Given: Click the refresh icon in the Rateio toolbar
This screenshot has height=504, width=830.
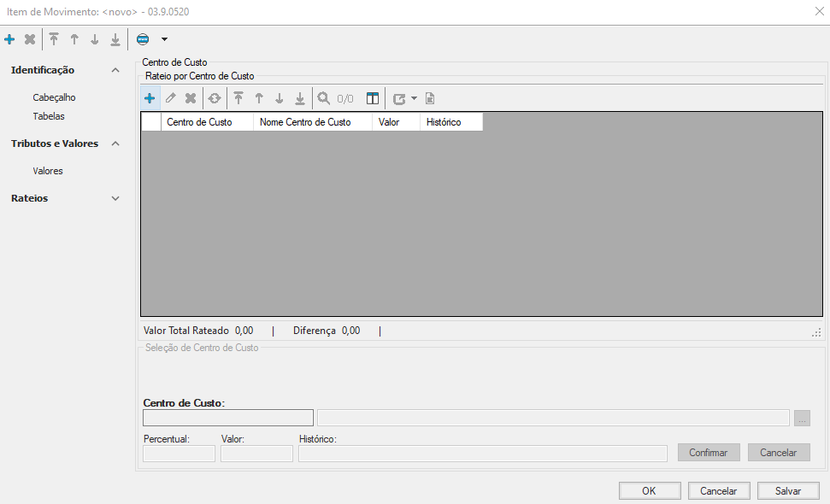Looking at the screenshot, I should (x=215, y=98).
